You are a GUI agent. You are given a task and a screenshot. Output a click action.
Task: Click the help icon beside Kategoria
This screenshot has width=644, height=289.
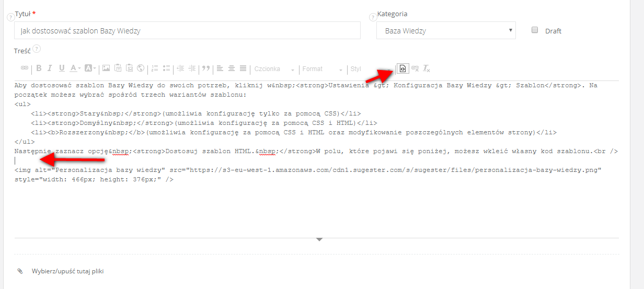tap(373, 17)
